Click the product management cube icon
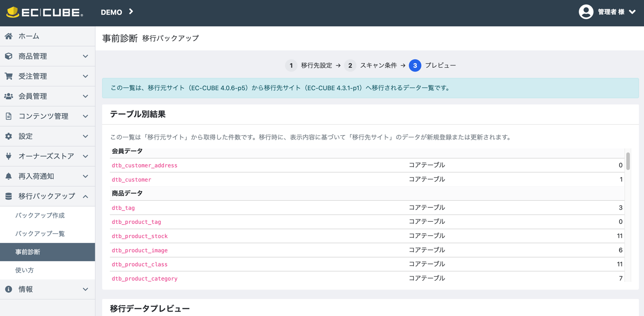 8,56
